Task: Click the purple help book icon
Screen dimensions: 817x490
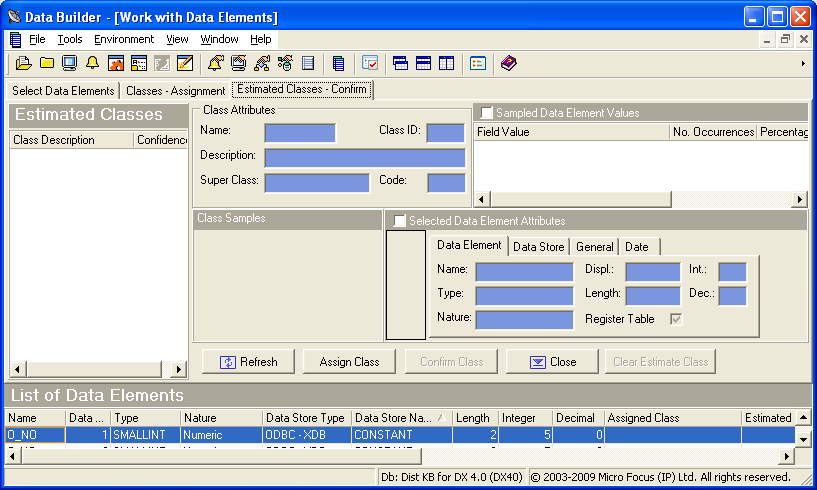Action: point(509,63)
